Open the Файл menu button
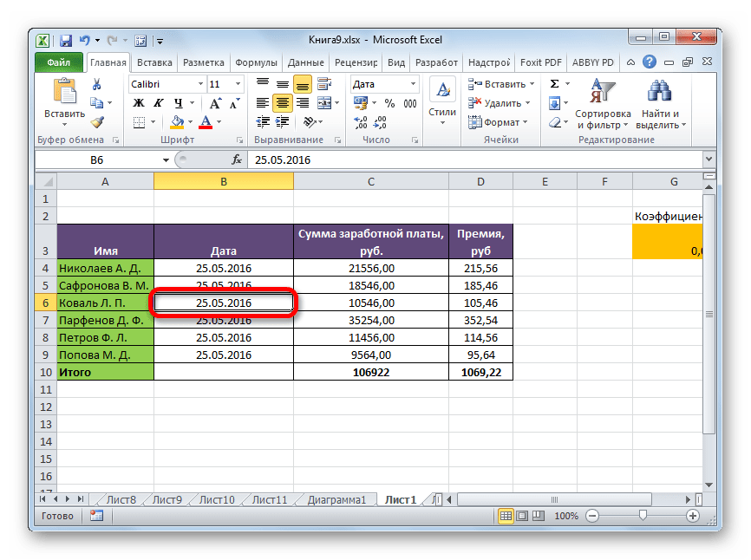 59,62
